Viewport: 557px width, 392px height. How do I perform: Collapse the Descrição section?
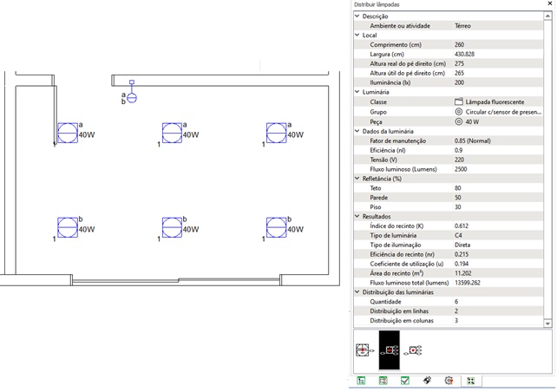[x=356, y=16]
